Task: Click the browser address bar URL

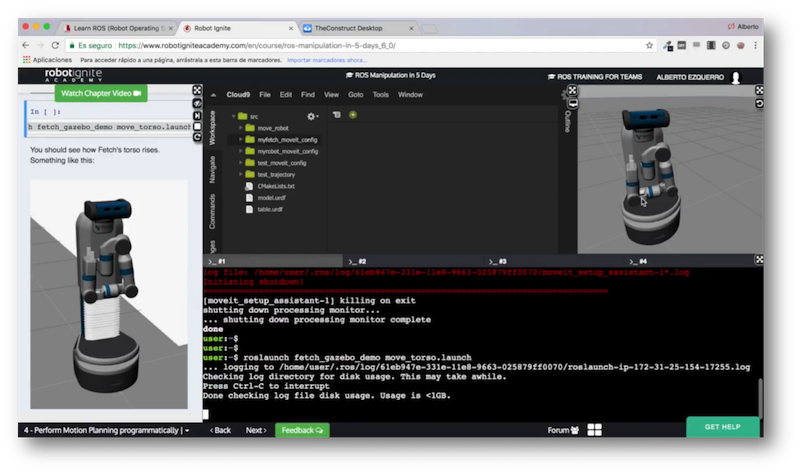Action: (x=257, y=45)
